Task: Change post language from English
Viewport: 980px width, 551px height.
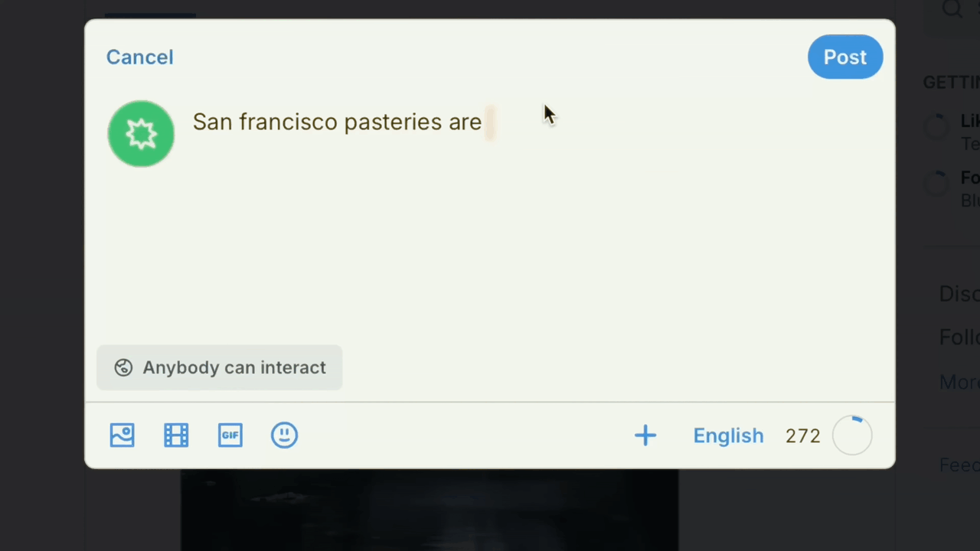Action: pyautogui.click(x=728, y=435)
